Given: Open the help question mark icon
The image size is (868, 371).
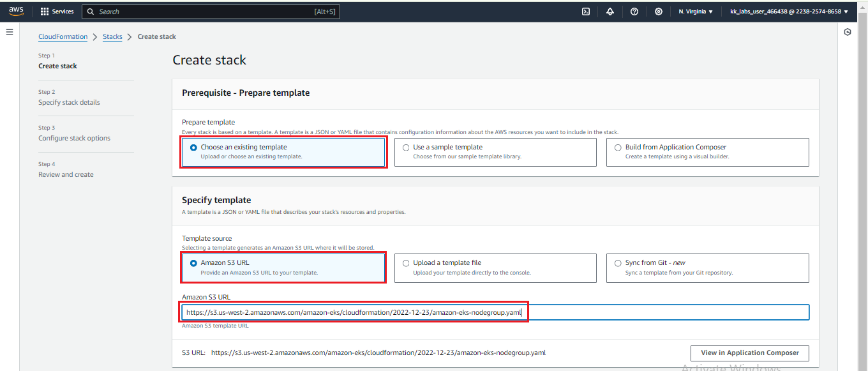Looking at the screenshot, I should tap(634, 11).
